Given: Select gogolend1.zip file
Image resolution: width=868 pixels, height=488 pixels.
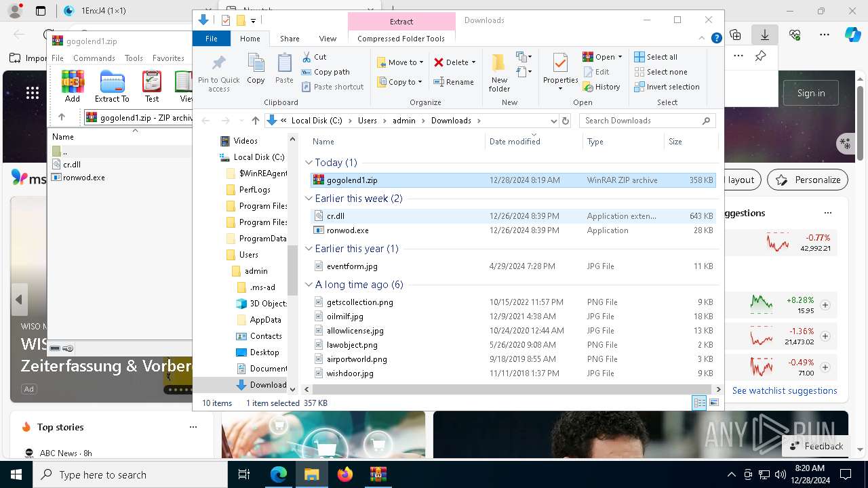Looking at the screenshot, I should pos(513,180).
